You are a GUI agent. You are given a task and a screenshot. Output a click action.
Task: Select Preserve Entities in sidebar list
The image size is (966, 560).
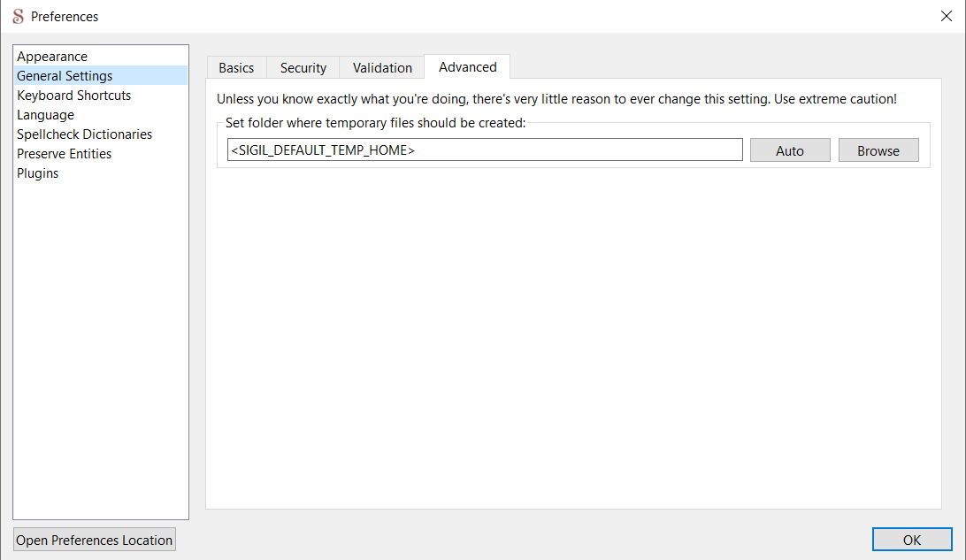point(64,154)
